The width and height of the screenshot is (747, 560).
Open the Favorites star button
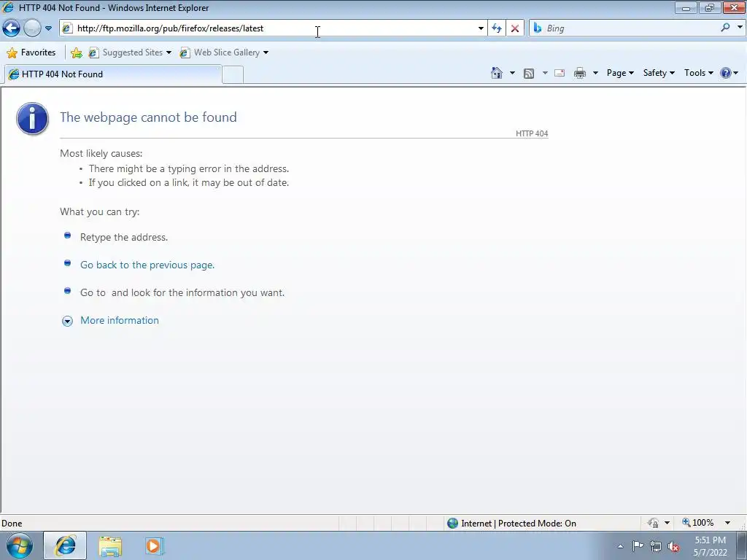[31, 52]
